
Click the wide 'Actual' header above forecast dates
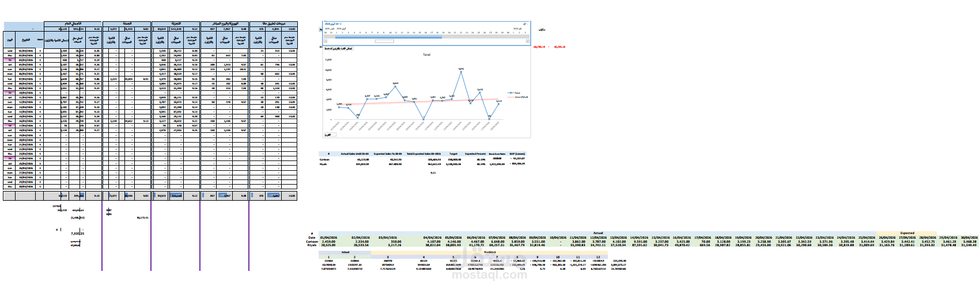click(x=598, y=233)
